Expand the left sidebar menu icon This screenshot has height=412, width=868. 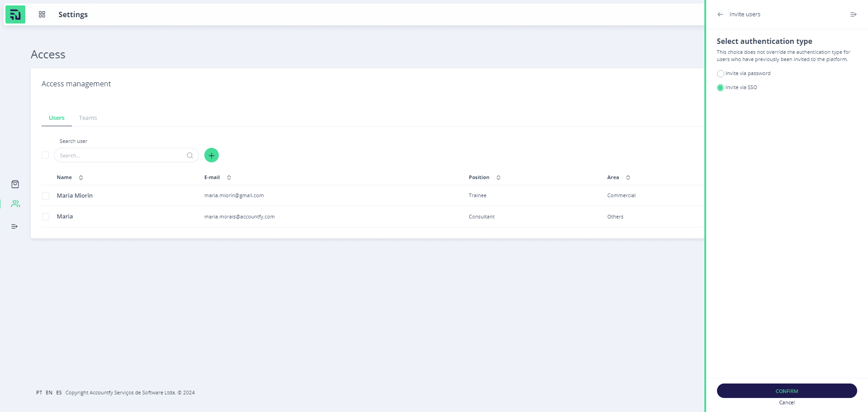(x=14, y=226)
